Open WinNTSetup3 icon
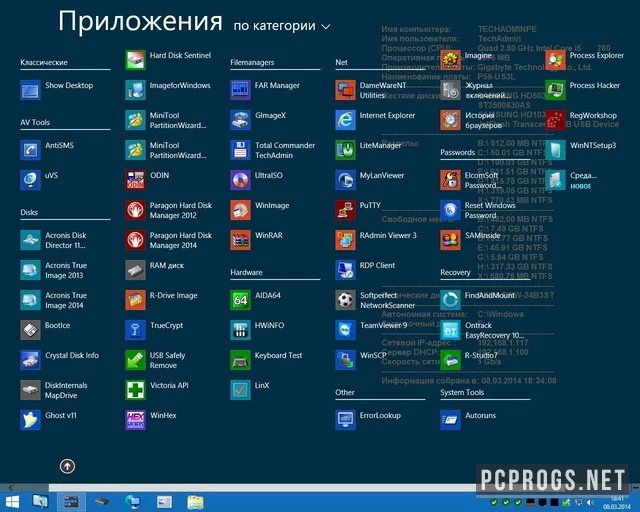 [556, 150]
